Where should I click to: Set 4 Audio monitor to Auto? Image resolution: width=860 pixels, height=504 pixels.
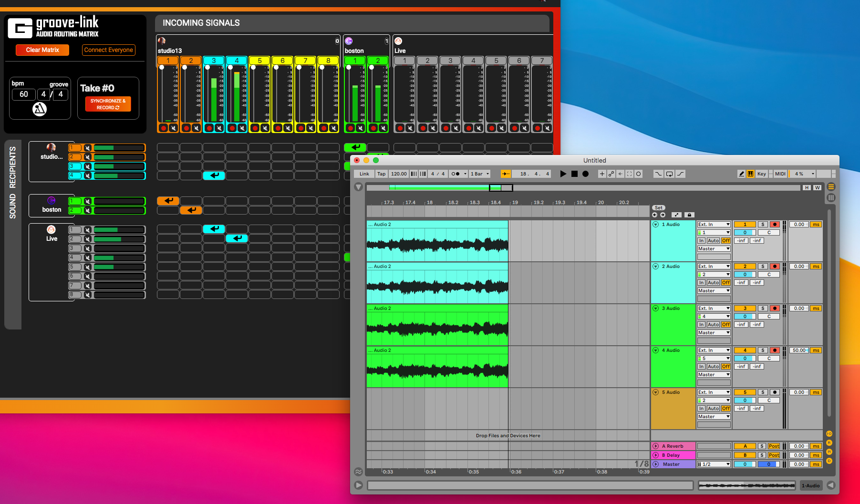pos(714,367)
